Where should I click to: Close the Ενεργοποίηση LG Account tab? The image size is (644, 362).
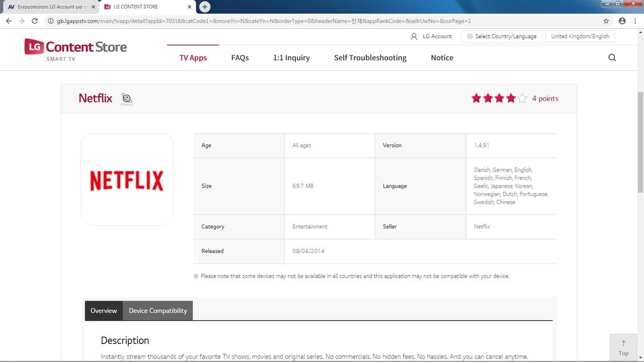(93, 7)
